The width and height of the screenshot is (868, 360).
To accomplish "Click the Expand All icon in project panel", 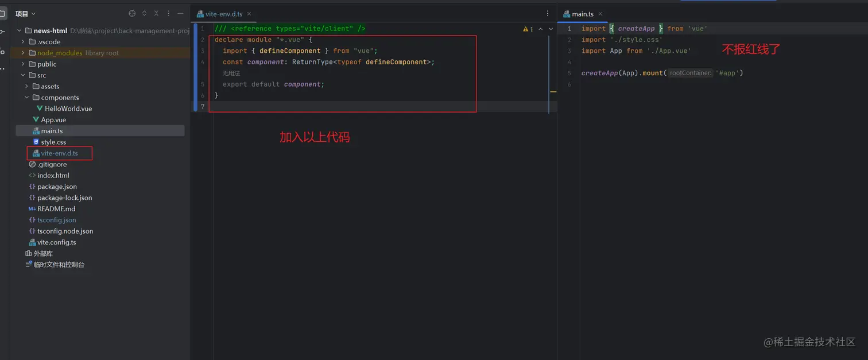I will click(x=144, y=13).
